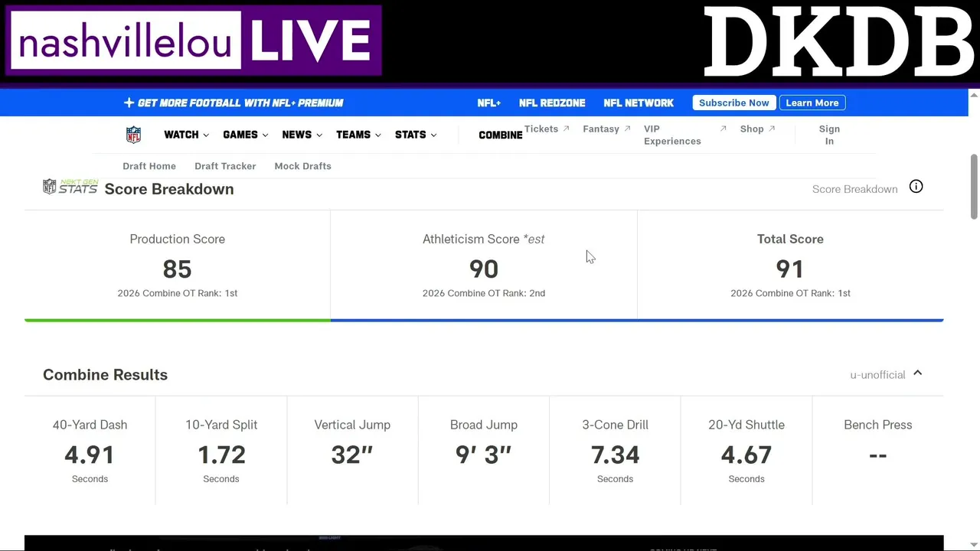980x551 pixels.
Task: Go to Draft Home tab
Action: [149, 166]
